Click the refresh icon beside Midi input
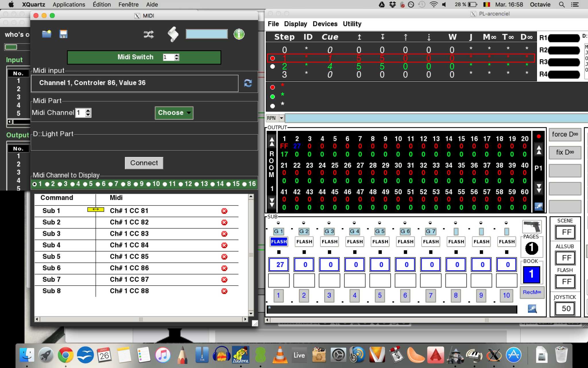Viewport: 588px width, 368px height. [248, 83]
